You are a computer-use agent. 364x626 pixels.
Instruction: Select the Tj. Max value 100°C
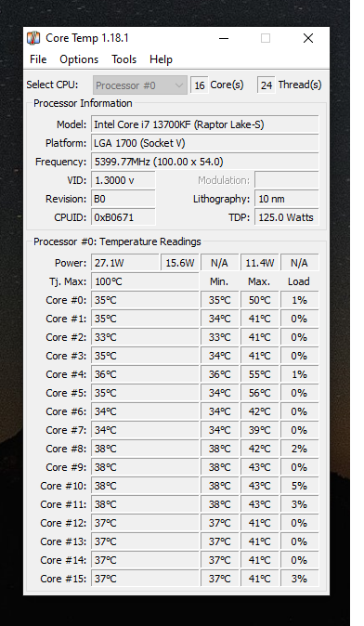(145, 281)
